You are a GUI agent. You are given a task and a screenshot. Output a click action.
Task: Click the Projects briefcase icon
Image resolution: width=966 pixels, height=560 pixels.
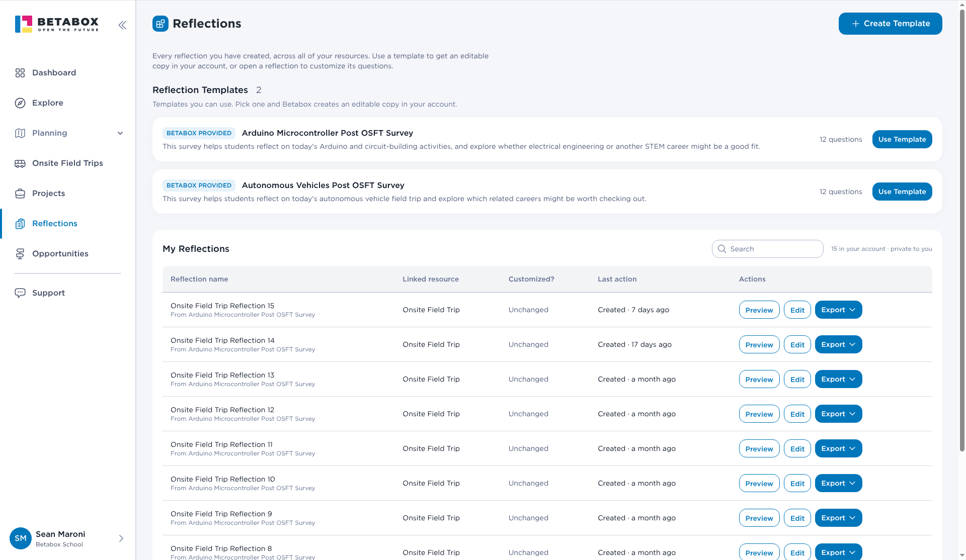(20, 194)
